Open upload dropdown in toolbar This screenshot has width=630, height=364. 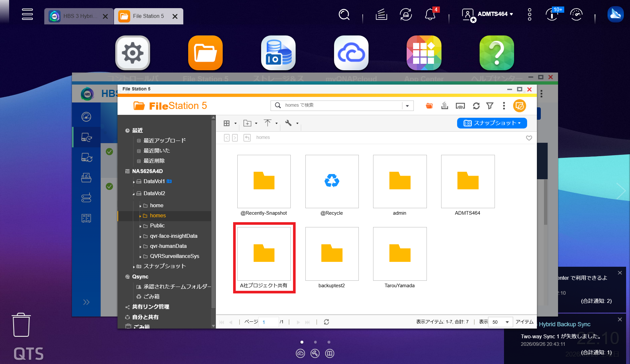[271, 123]
